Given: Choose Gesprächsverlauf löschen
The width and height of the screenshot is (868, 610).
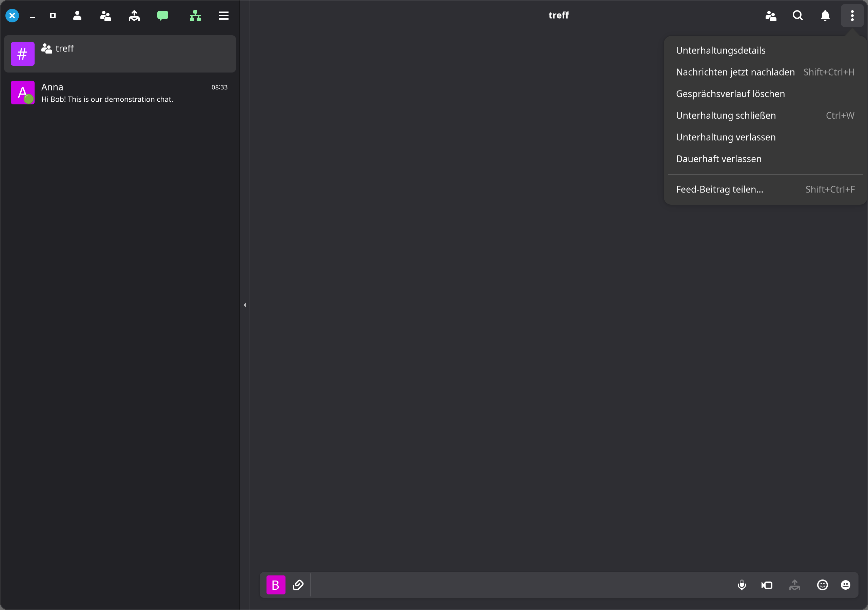Looking at the screenshot, I should [766, 94].
